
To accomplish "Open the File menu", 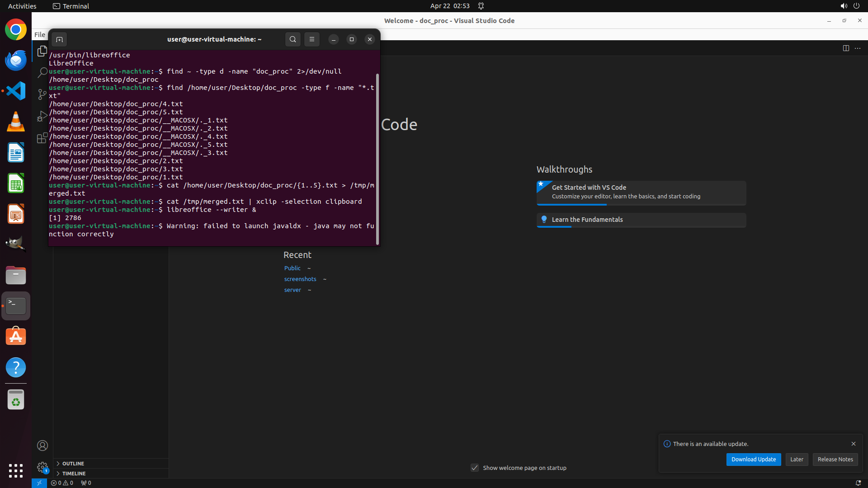I will [x=40, y=35].
